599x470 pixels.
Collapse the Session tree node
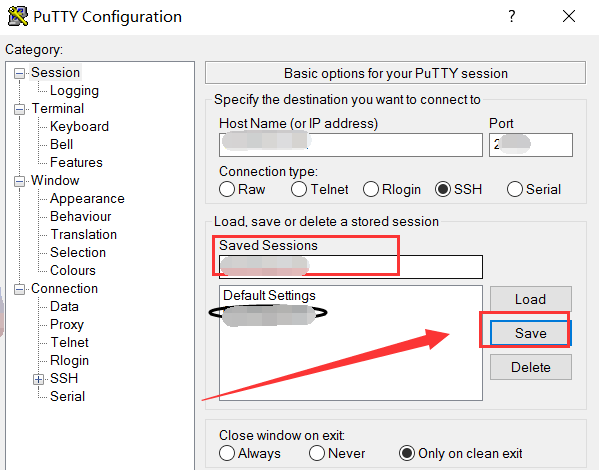tap(19, 73)
